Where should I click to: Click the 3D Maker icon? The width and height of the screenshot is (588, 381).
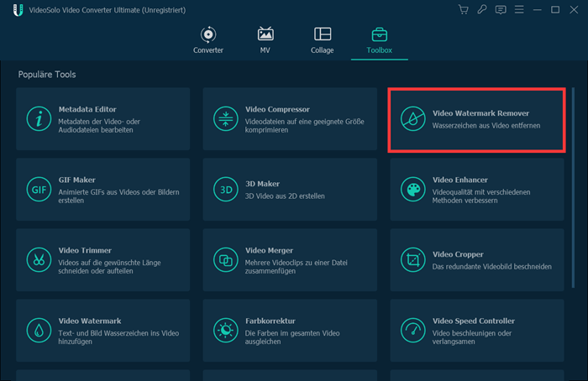point(225,189)
